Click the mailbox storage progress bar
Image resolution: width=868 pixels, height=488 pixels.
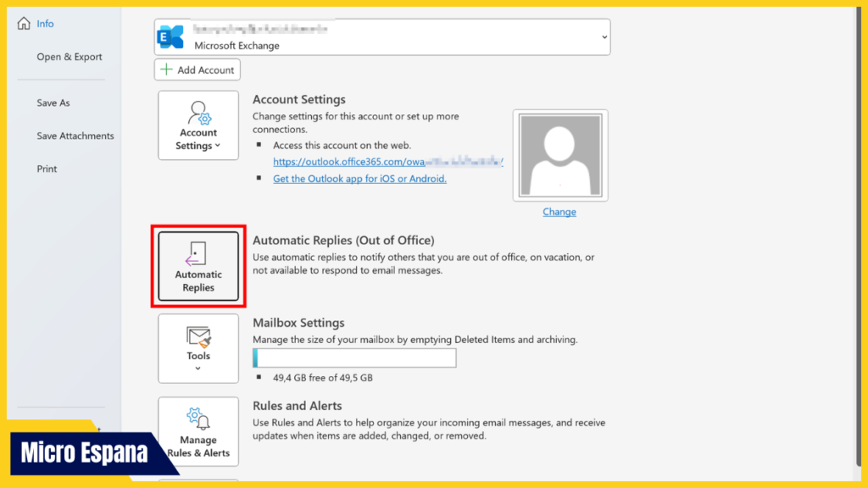(x=353, y=358)
